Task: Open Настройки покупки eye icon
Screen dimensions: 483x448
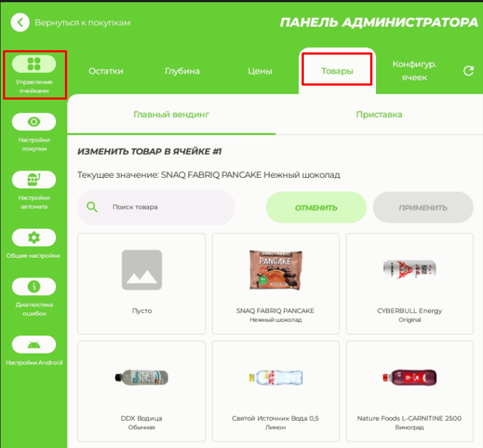Action: [34, 122]
